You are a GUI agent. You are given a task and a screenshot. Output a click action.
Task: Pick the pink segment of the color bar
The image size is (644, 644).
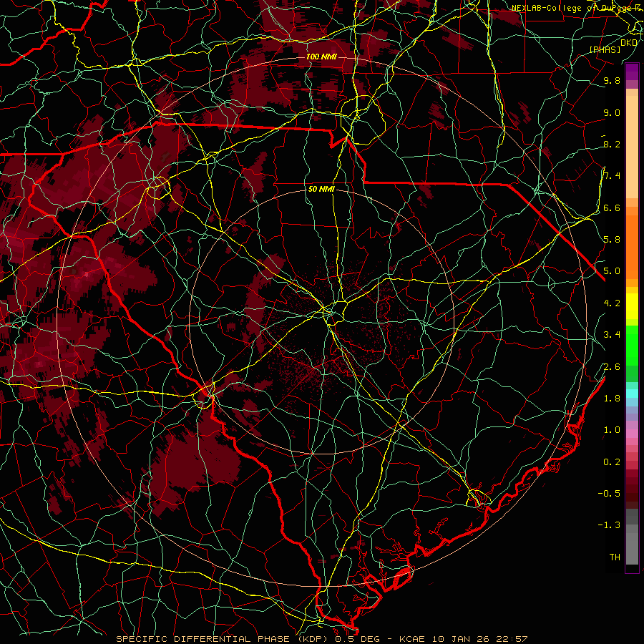(632, 434)
